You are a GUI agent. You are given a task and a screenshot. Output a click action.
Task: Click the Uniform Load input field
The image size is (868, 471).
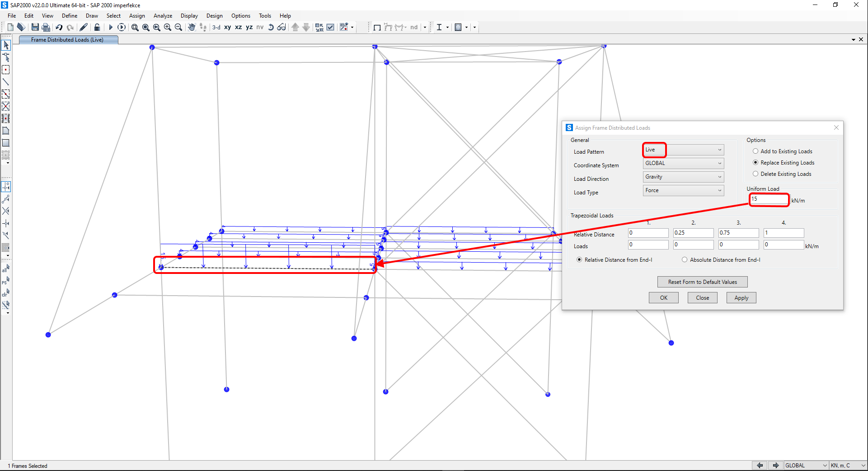pyautogui.click(x=769, y=199)
